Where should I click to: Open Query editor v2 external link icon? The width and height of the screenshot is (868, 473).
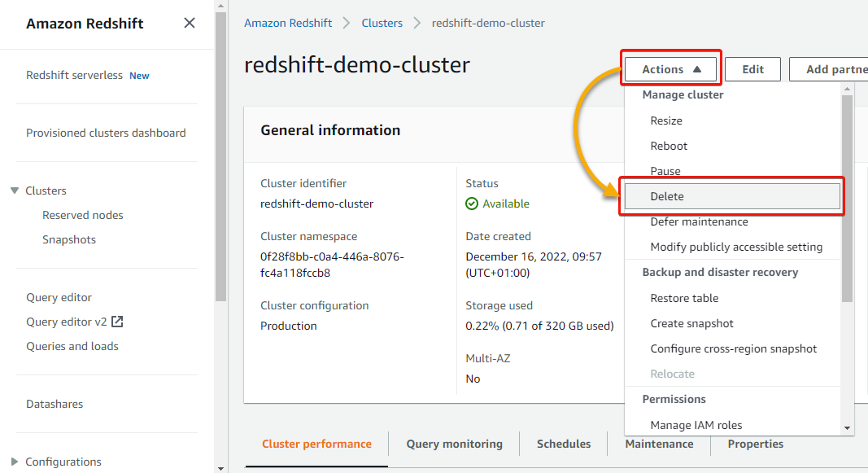[x=117, y=322]
